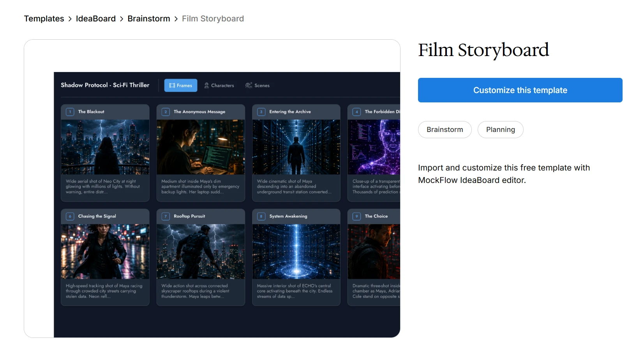Image resolution: width=644 pixels, height=355 pixels.
Task: Open Chasing the Signal frame image
Action: coord(105,251)
